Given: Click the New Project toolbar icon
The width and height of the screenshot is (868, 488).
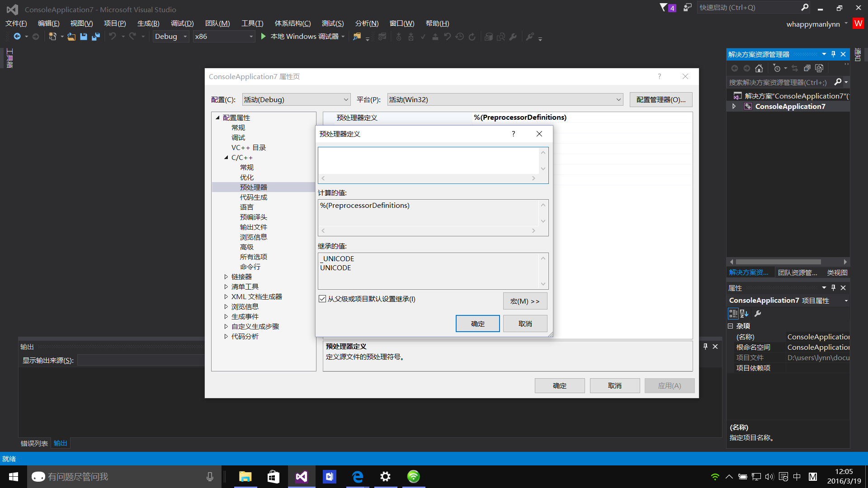Looking at the screenshot, I should tap(52, 36).
